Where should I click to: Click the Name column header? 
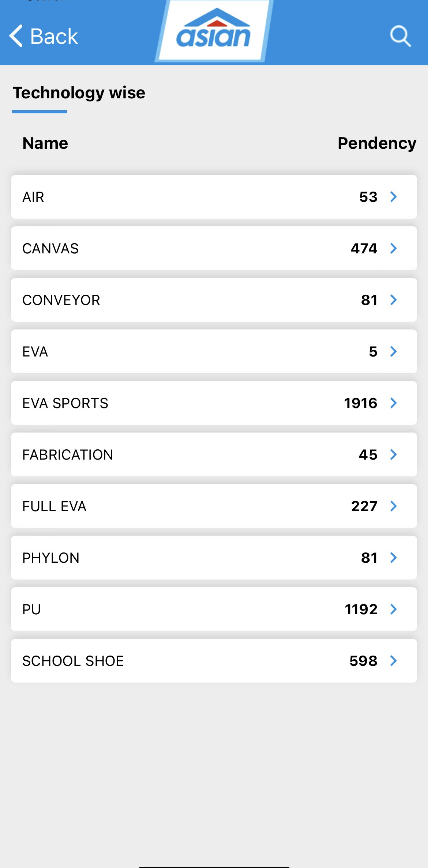pos(45,143)
